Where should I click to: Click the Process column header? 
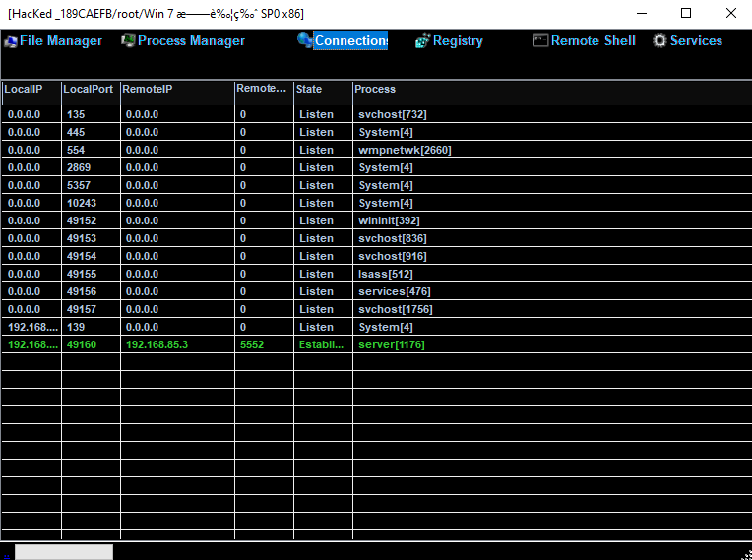375,89
